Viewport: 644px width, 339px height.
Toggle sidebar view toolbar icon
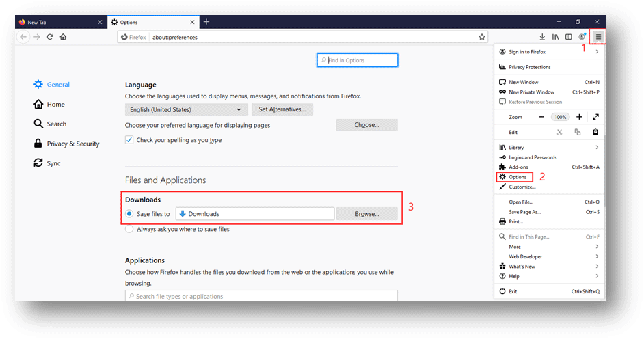click(568, 37)
